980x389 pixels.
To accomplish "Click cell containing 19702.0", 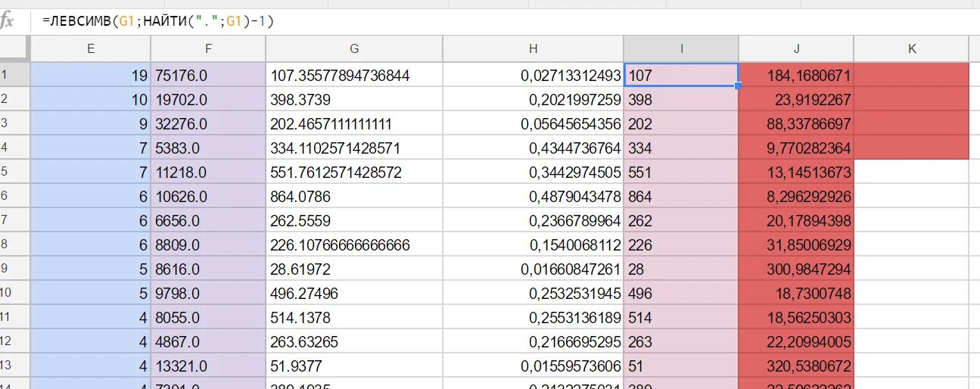I will (x=208, y=99).
